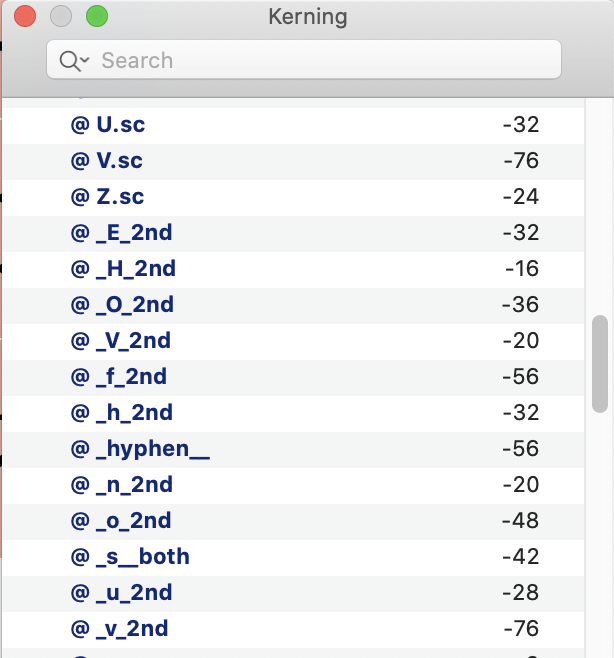Select the @ _v_2nd kerning row
Screen dimensions: 614x658
(x=293, y=630)
